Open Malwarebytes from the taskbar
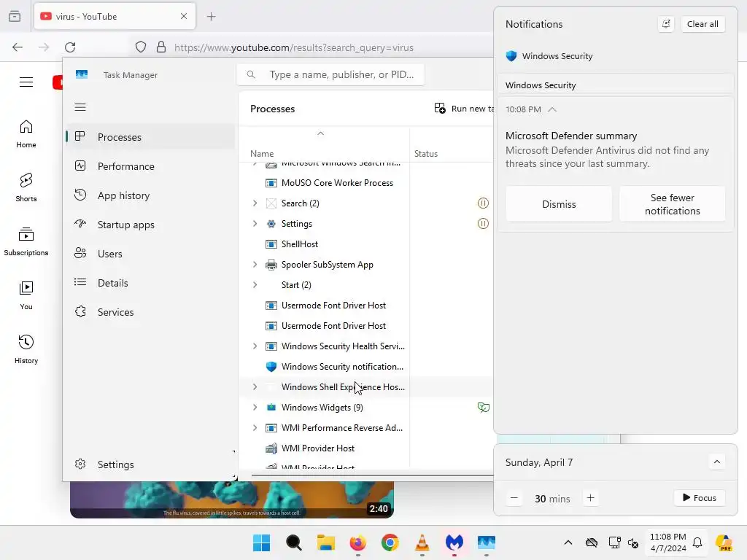 (x=454, y=542)
